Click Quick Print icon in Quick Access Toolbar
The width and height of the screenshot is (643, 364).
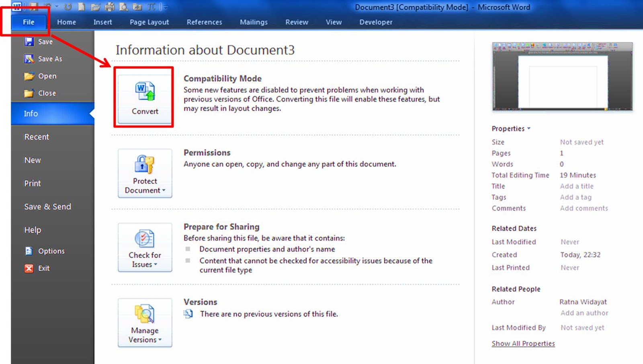coord(109,6)
